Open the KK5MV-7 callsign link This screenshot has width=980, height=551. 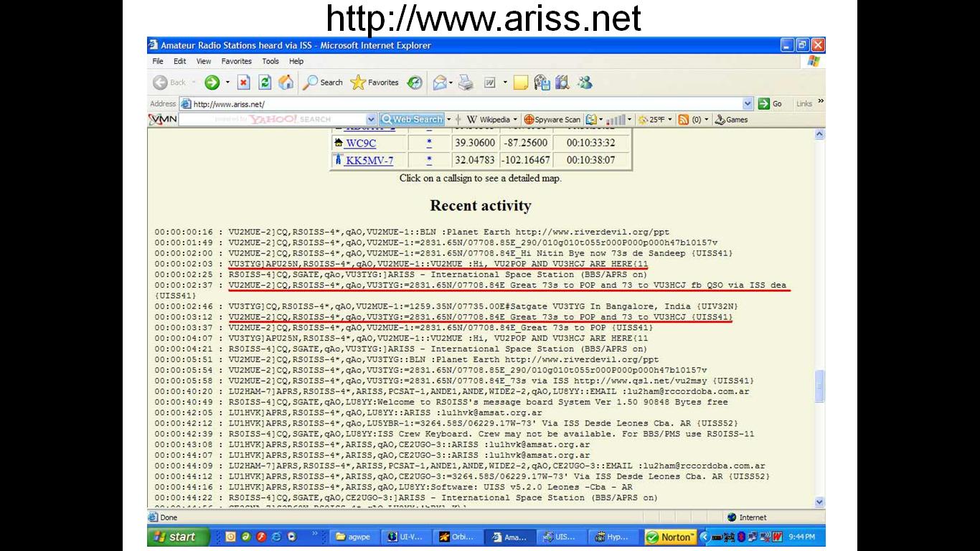[369, 160]
